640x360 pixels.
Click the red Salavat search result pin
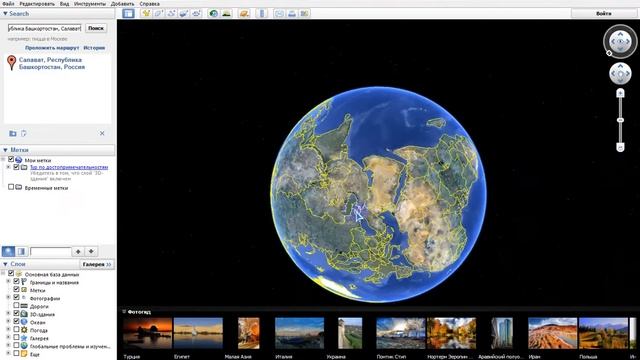click(x=11, y=62)
